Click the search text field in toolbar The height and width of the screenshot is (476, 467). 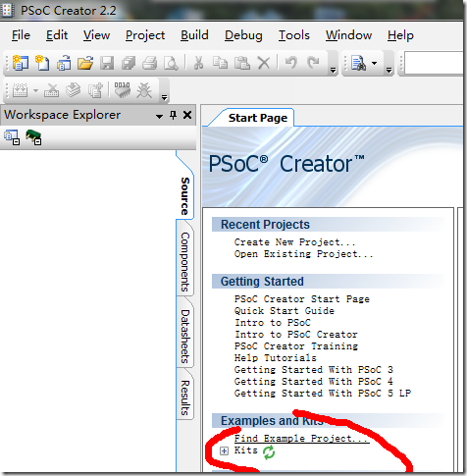coord(435,63)
